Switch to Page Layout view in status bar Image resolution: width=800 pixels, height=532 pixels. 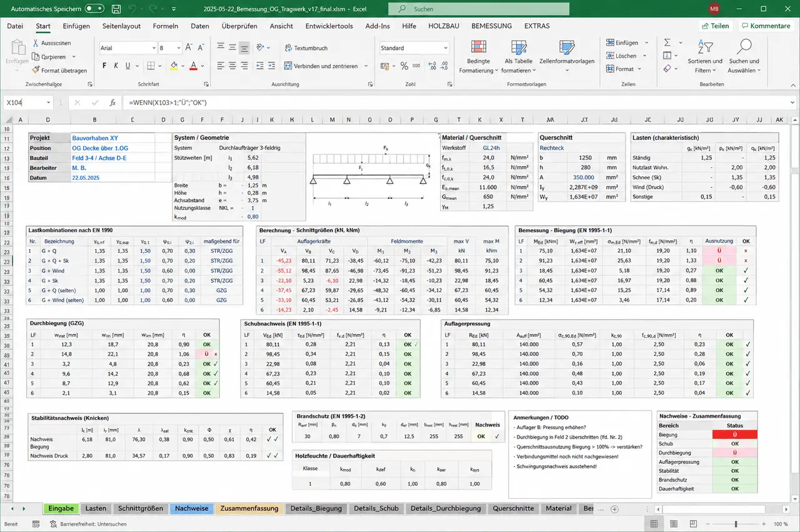pos(672,525)
